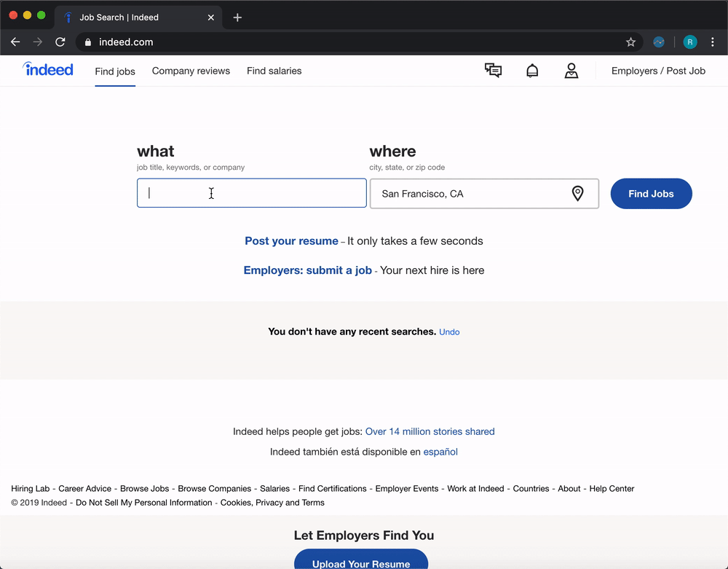728x569 pixels.
Task: Open Hiring Lab footer link
Action: [30, 489]
